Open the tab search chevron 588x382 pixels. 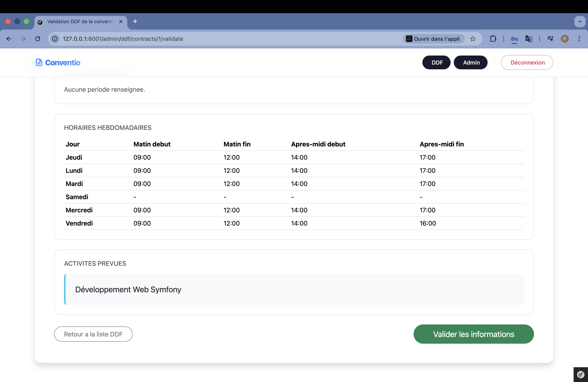click(580, 21)
